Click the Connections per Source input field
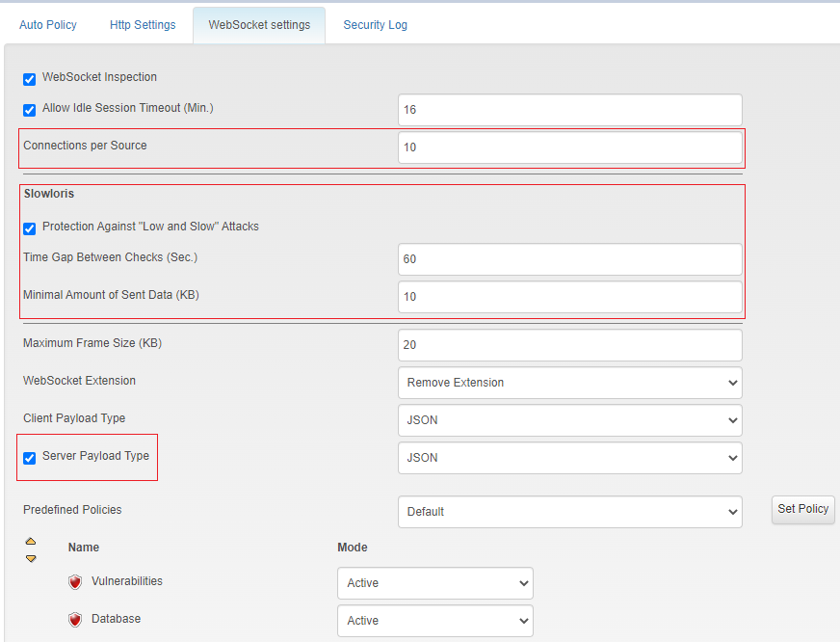 (569, 147)
